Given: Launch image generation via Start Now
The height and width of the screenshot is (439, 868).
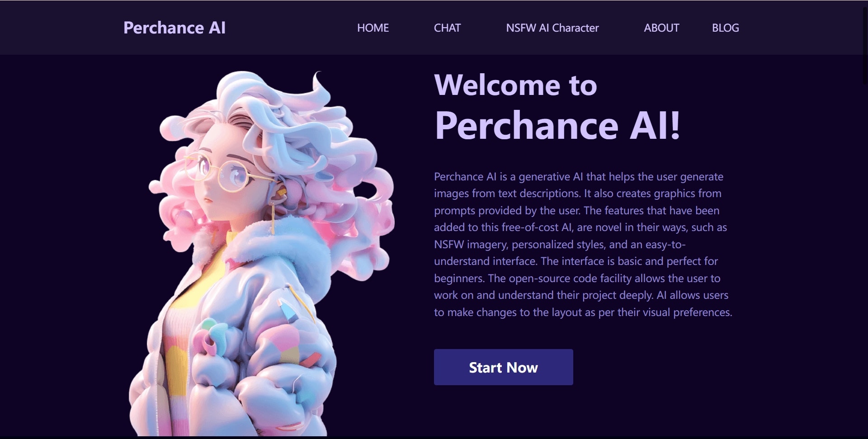Looking at the screenshot, I should [x=503, y=367].
